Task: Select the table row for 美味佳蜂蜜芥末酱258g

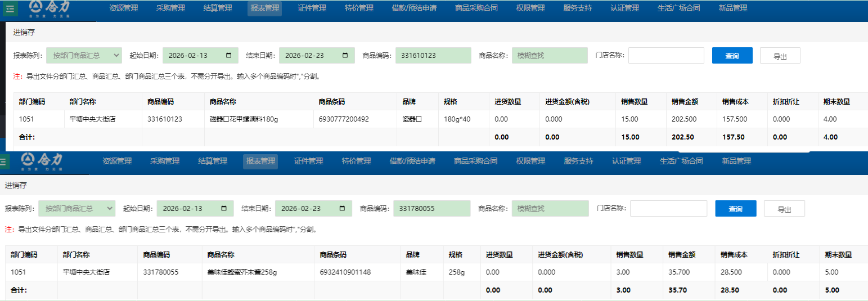Action: [242, 272]
